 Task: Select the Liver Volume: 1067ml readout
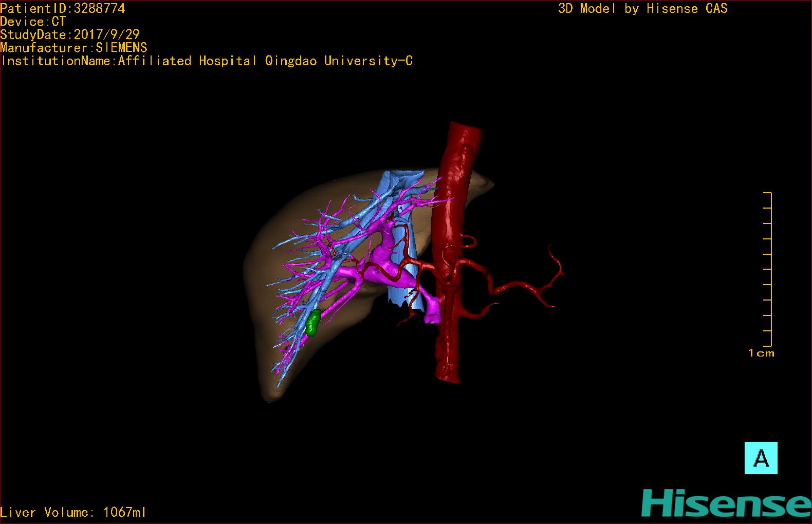click(x=73, y=512)
